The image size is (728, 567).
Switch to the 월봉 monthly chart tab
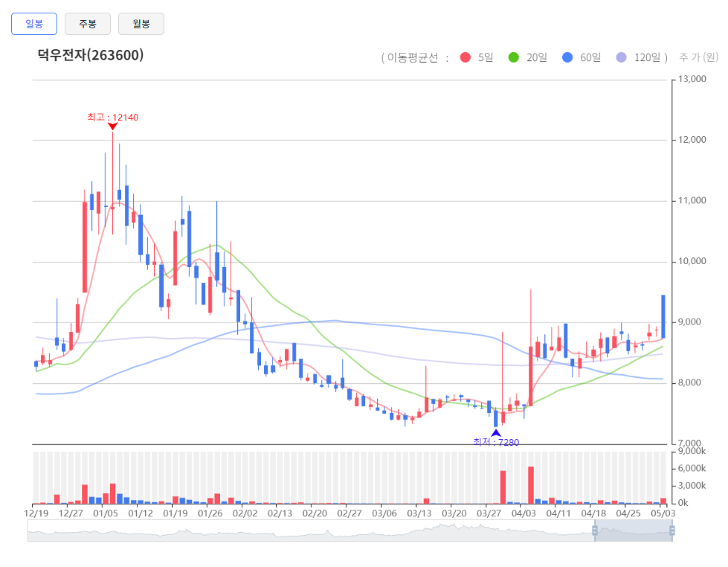[x=141, y=24]
